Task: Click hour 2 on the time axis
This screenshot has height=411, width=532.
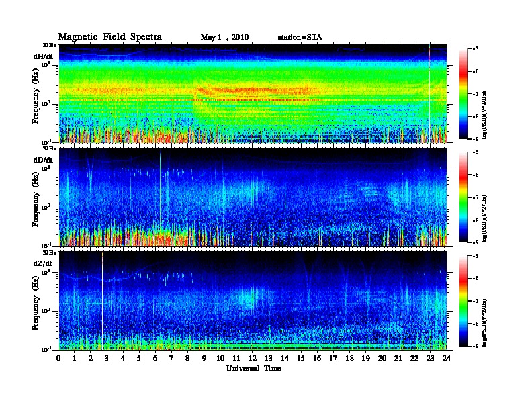Action: [x=91, y=359]
